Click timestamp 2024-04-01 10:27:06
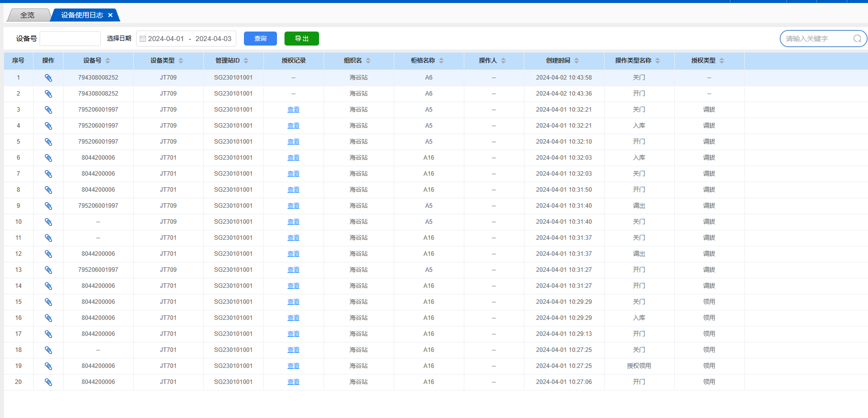The image size is (868, 418). click(564, 382)
